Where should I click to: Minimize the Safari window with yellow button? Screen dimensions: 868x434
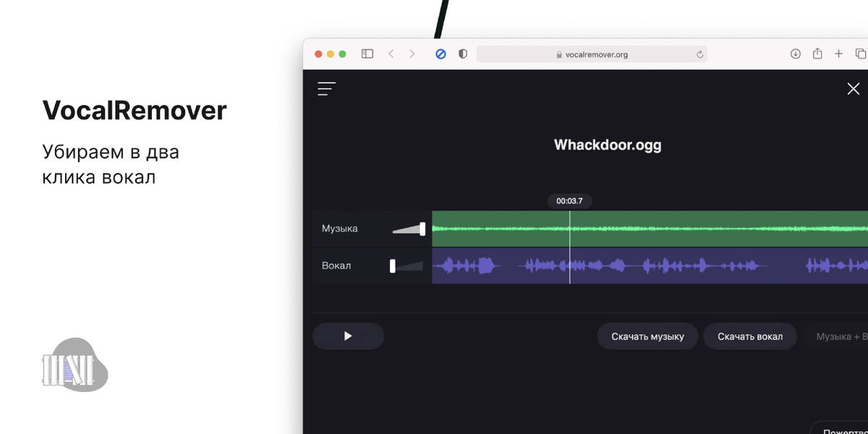pos(331,54)
